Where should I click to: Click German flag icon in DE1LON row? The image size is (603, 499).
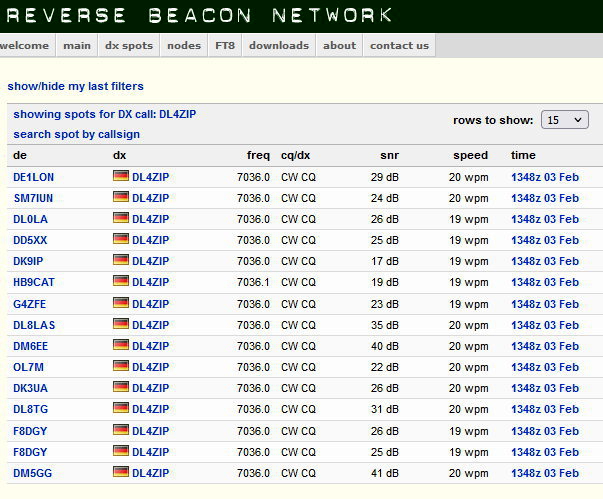coord(121,176)
